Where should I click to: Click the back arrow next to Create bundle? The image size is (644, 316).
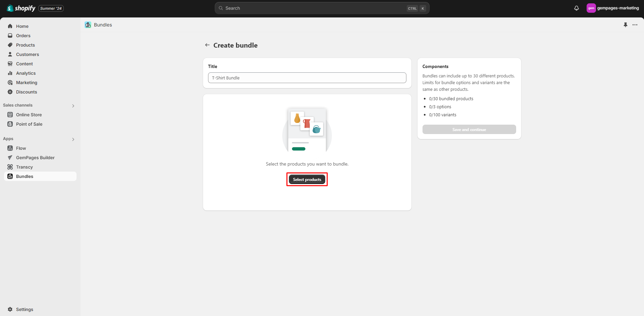[207, 45]
